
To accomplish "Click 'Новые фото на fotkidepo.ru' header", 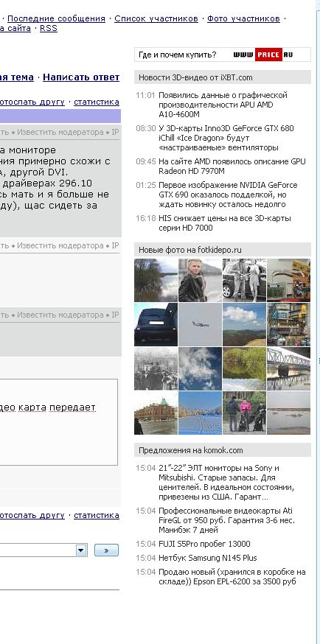I will coord(222,250).
